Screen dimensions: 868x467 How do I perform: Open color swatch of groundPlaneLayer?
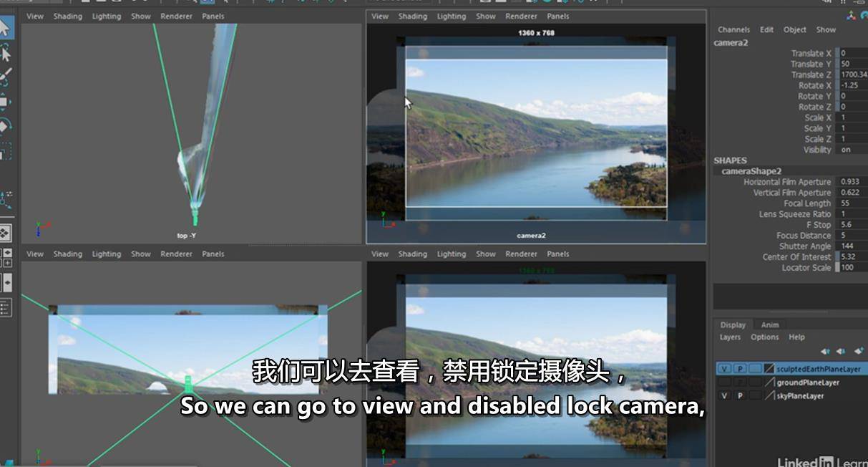pos(769,382)
